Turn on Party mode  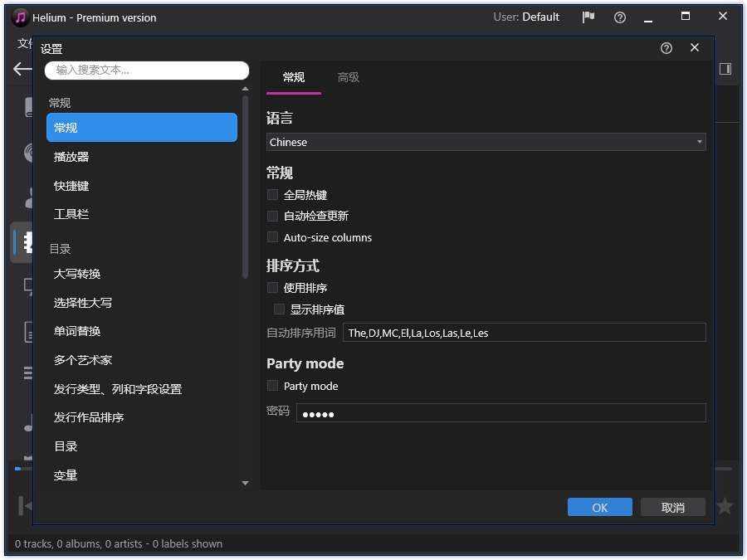(x=272, y=385)
